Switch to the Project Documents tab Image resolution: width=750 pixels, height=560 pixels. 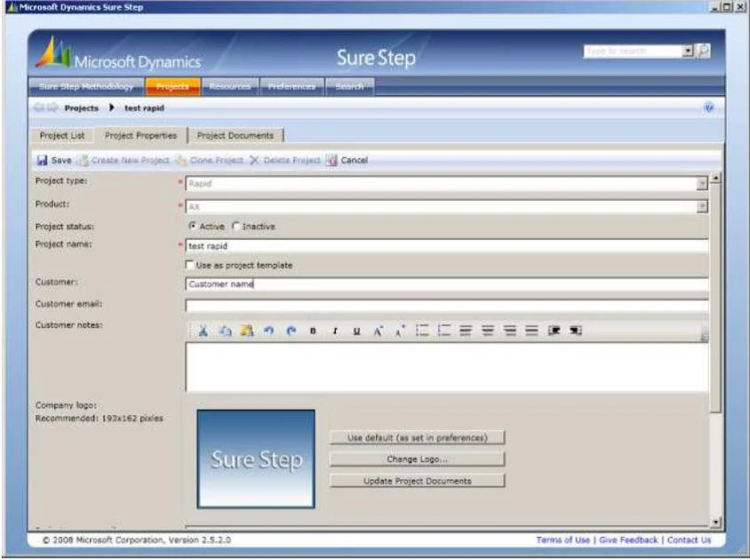click(x=235, y=135)
